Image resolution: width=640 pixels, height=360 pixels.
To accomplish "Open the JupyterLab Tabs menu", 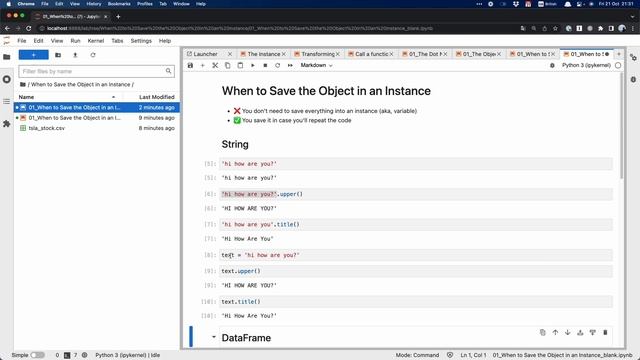I will (117, 41).
